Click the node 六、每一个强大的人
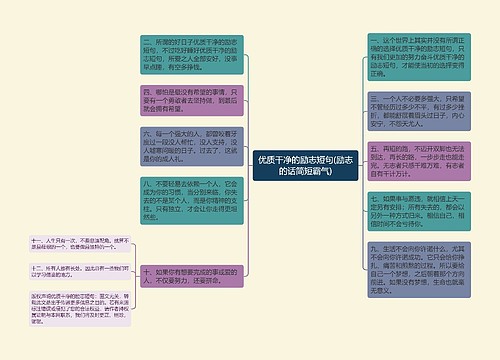Viewport: 500px width, 360px height. coord(192,146)
